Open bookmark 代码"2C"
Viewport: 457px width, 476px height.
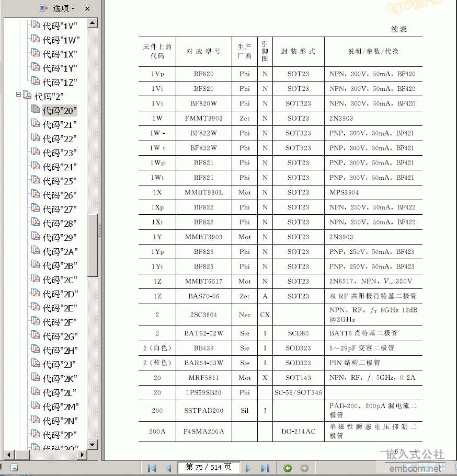tap(60, 280)
